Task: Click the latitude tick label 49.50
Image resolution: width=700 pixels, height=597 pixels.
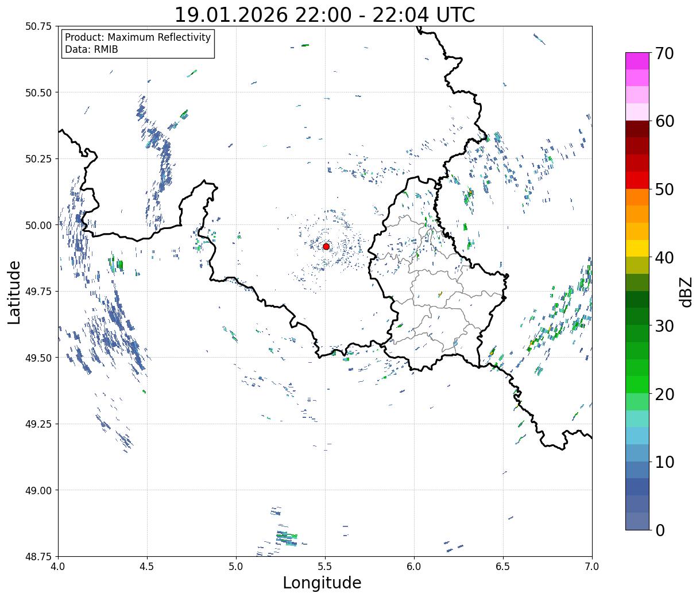Action: (38, 358)
